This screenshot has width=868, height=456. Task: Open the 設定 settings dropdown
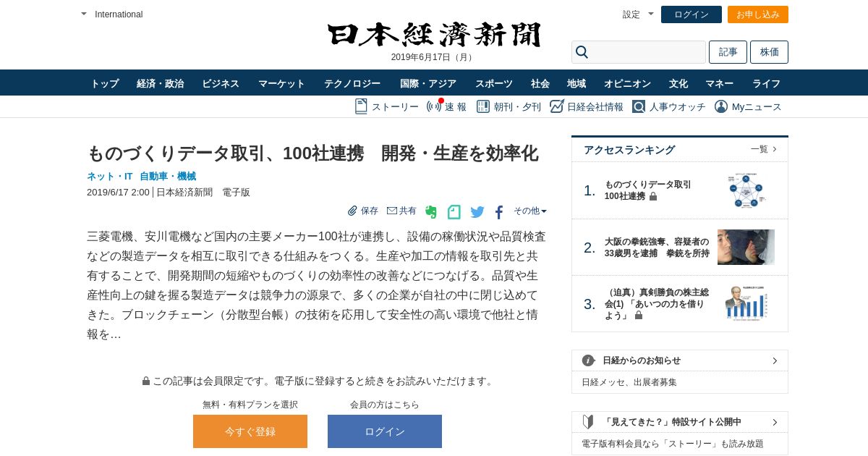(638, 14)
